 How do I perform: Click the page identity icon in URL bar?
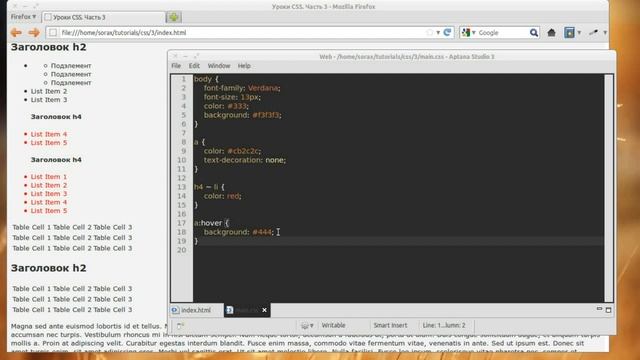(53, 32)
